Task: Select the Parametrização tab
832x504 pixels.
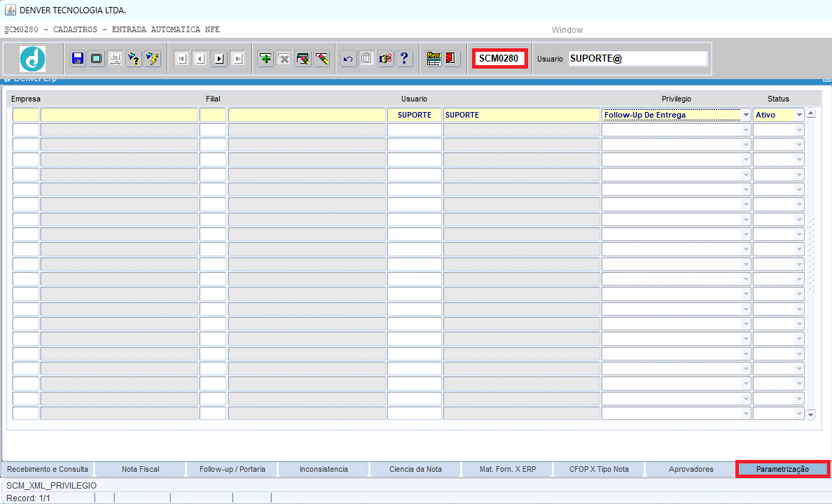Action: [783, 469]
